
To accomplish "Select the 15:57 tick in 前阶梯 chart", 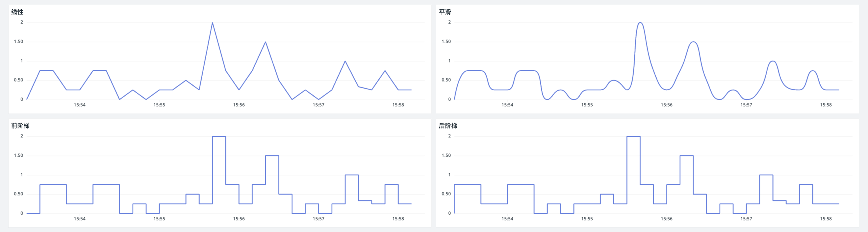I will tap(319, 219).
